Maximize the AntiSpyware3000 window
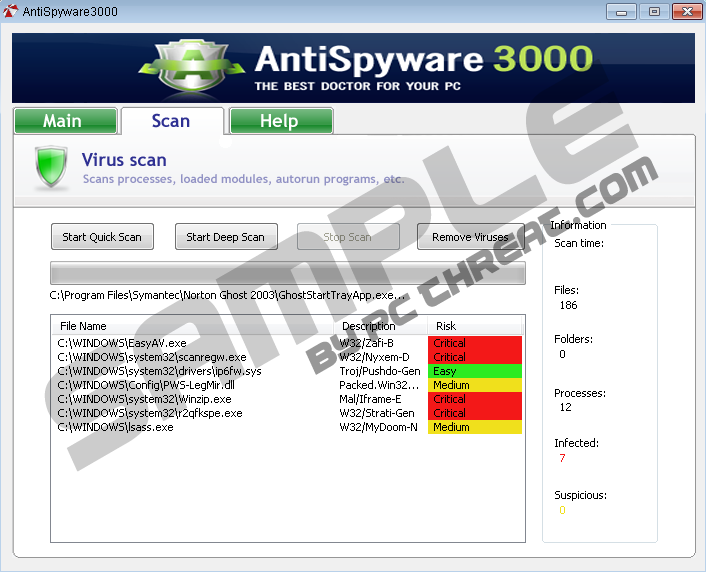Image resolution: width=706 pixels, height=572 pixels. tap(654, 12)
